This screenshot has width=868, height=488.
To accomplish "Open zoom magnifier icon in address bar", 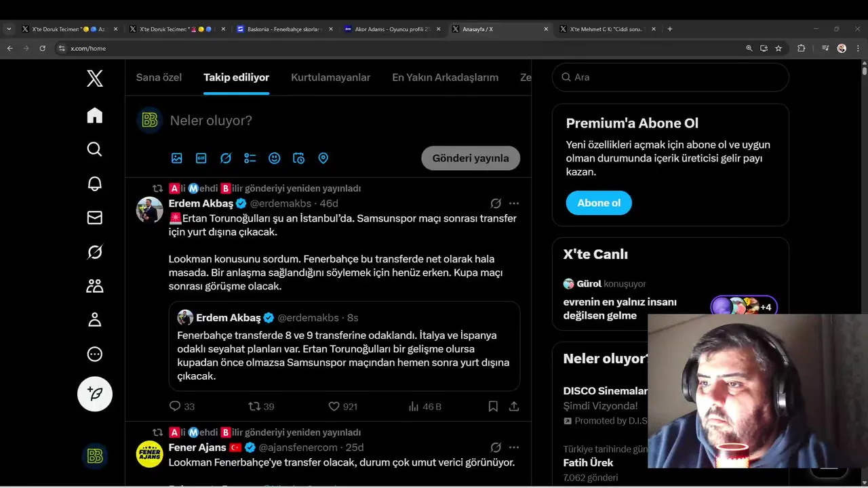I will 749,48.
